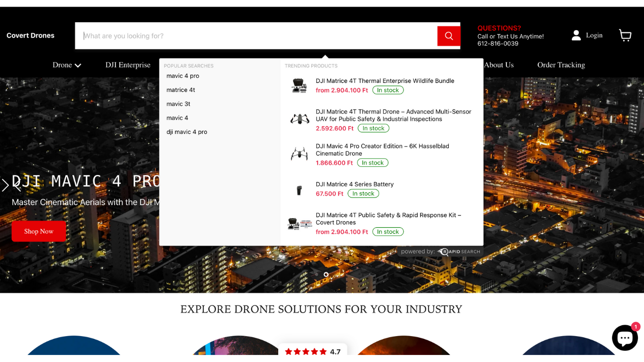This screenshot has height=362, width=644.
Task: Click the Wildlife Bundle product thumbnail
Action: 299,85
